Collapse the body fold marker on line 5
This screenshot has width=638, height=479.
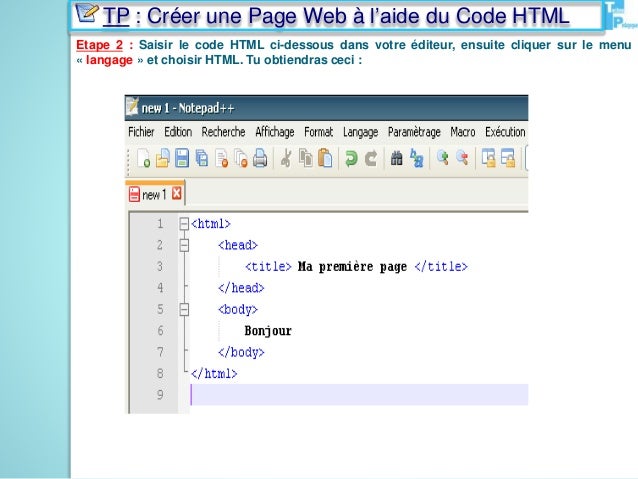point(184,310)
